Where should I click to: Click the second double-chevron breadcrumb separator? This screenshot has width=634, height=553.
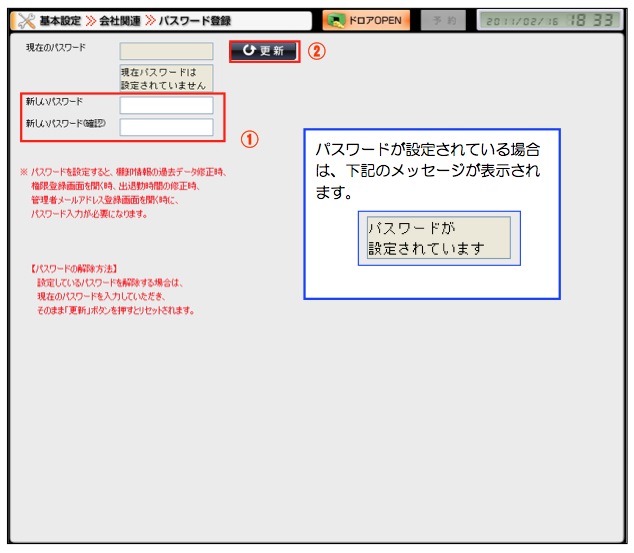pyautogui.click(x=148, y=20)
